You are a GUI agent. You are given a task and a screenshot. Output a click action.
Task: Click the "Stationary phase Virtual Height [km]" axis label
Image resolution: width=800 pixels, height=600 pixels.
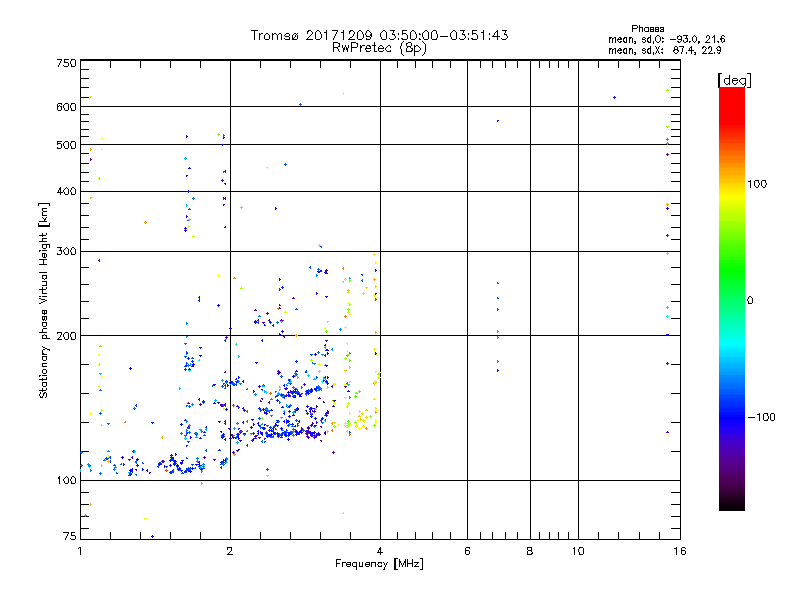coord(44,300)
